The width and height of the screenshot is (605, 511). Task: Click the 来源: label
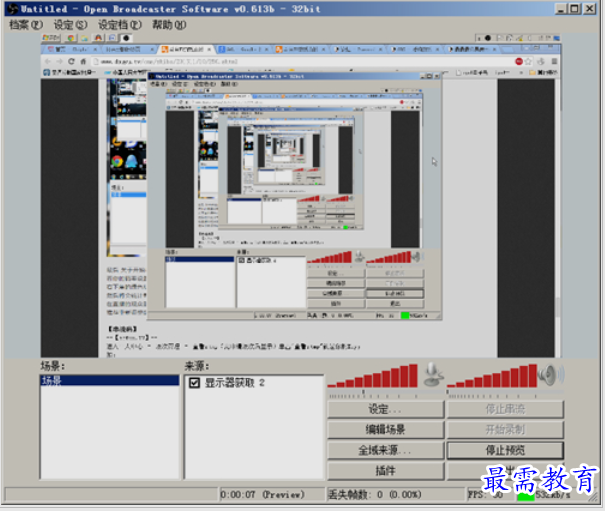click(197, 366)
